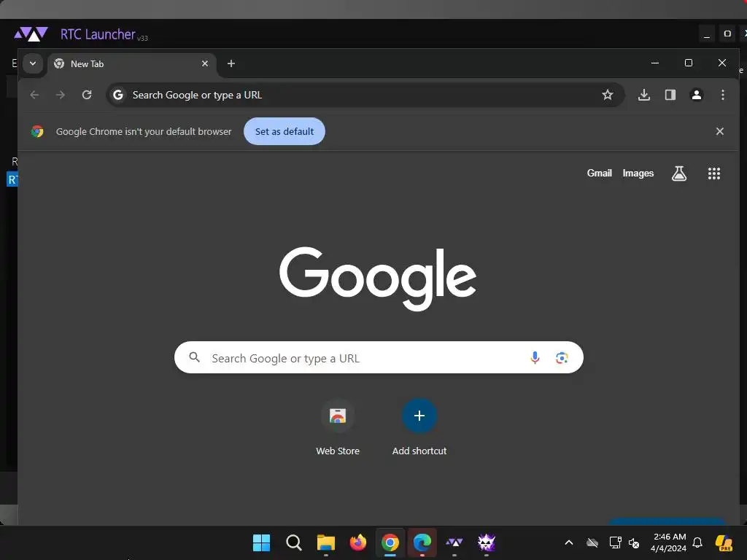Click RTC Launcher title text

(x=98, y=34)
